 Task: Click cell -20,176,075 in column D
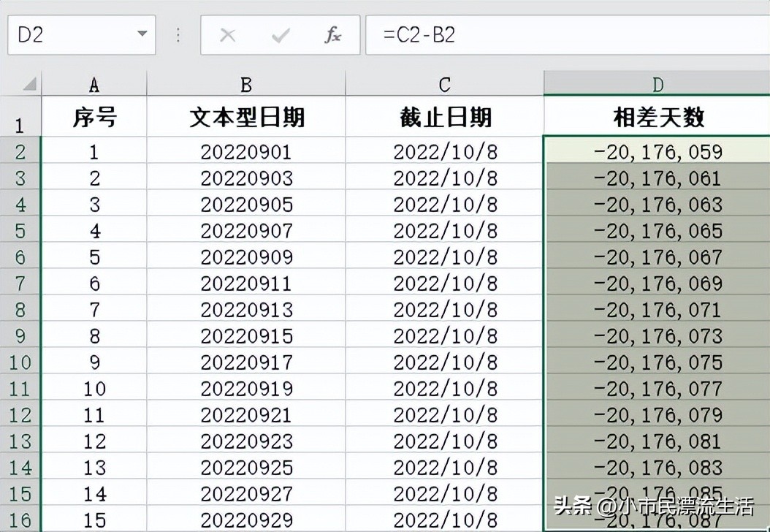[x=657, y=362]
